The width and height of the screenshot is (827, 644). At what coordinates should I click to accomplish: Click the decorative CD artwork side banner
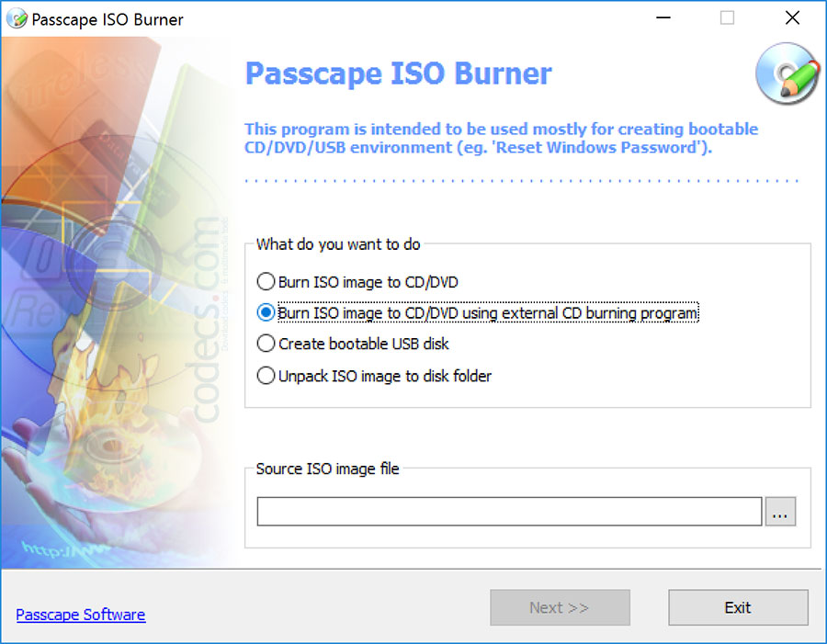coord(117,302)
